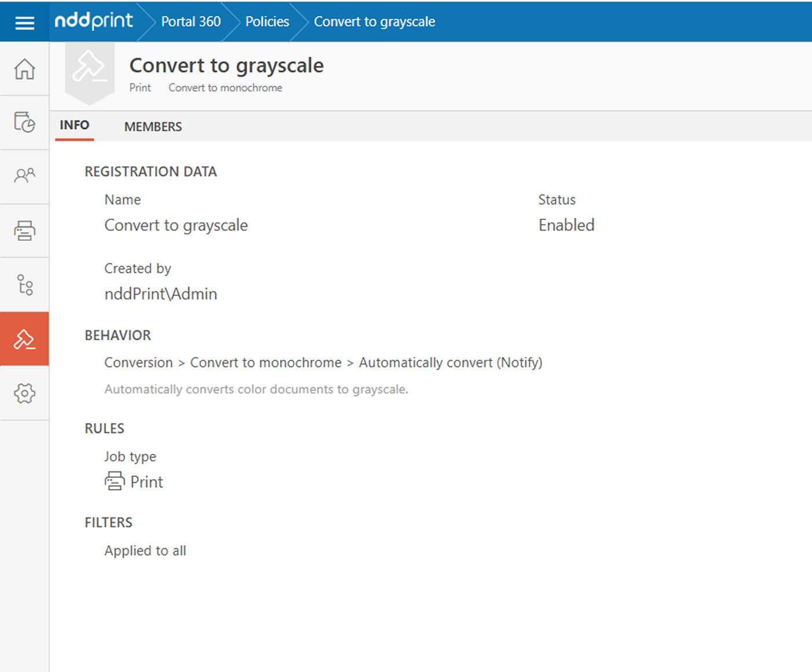The image size is (812, 672).
Task: Click the large policy gavel header icon
Action: point(89,71)
